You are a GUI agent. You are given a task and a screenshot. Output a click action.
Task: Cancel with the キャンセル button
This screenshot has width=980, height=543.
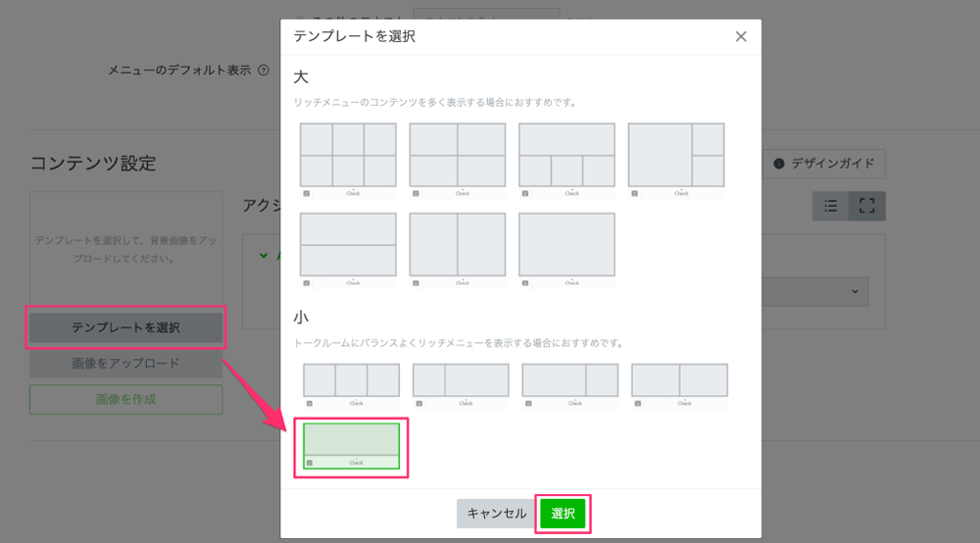point(496,514)
